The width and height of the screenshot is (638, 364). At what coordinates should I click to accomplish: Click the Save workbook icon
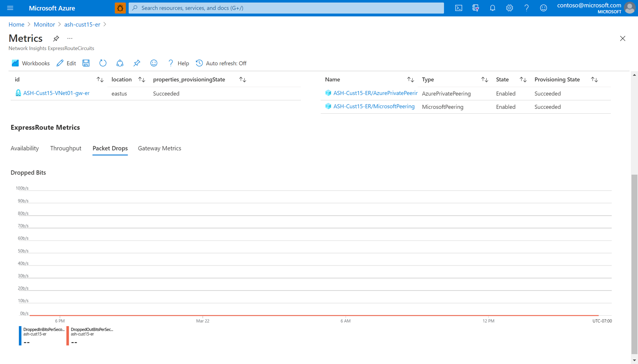pos(86,63)
